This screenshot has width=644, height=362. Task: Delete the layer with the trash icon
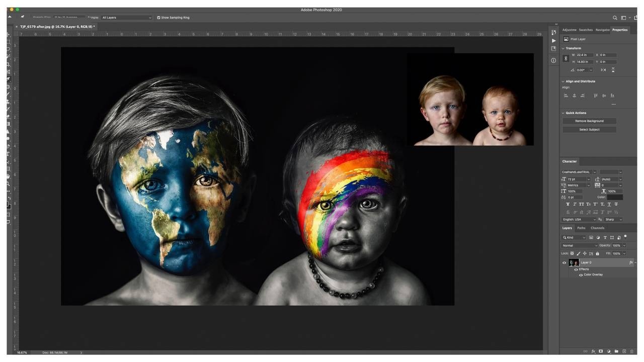point(632,351)
